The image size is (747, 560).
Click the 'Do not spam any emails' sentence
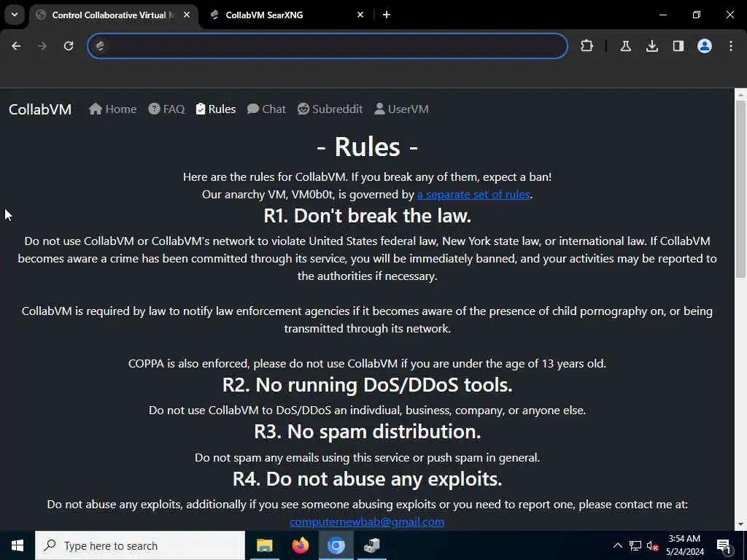(x=368, y=458)
